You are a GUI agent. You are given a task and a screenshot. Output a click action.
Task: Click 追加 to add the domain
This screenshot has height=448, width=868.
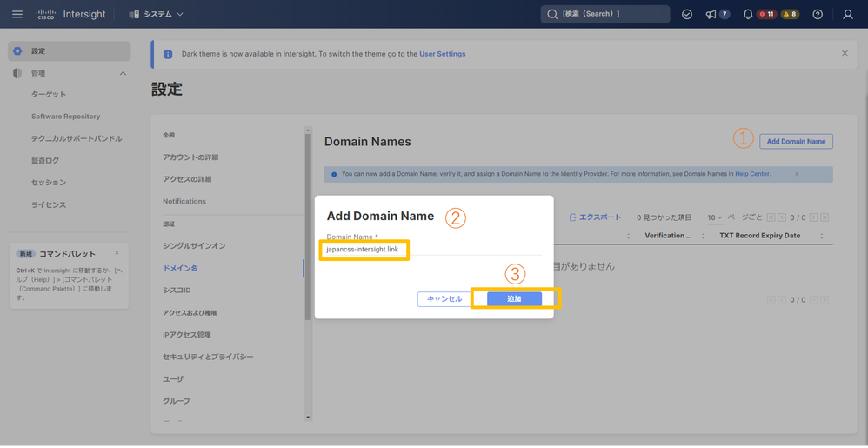pos(514,299)
